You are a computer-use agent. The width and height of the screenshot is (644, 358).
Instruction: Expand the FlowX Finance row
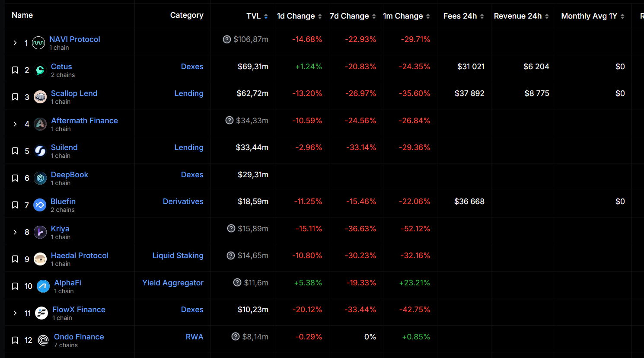(15, 313)
